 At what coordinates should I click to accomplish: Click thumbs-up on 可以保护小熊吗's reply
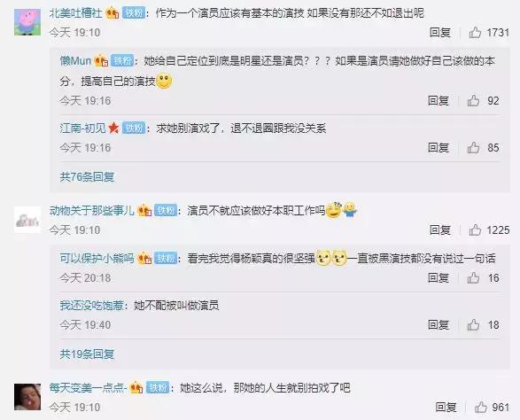click(x=473, y=277)
